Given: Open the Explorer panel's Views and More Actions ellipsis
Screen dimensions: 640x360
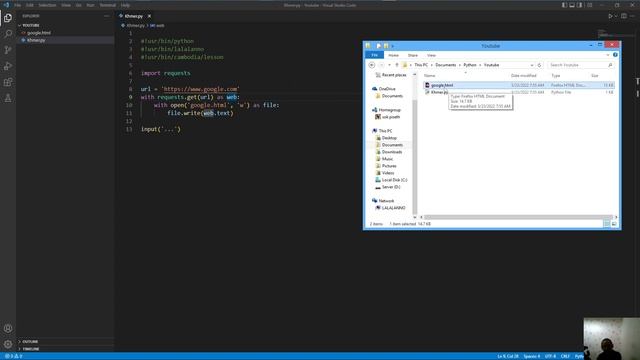Looking at the screenshot, I should point(107,16).
